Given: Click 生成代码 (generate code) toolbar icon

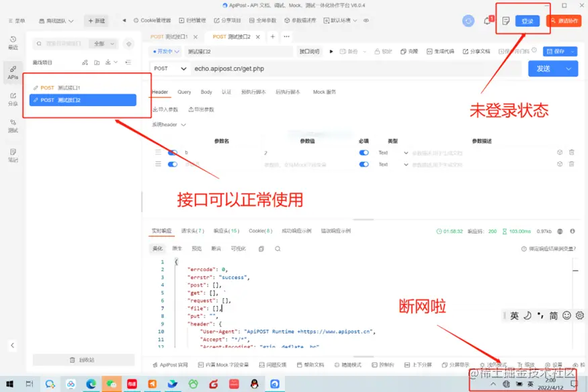Looking at the screenshot, I should (x=440, y=51).
